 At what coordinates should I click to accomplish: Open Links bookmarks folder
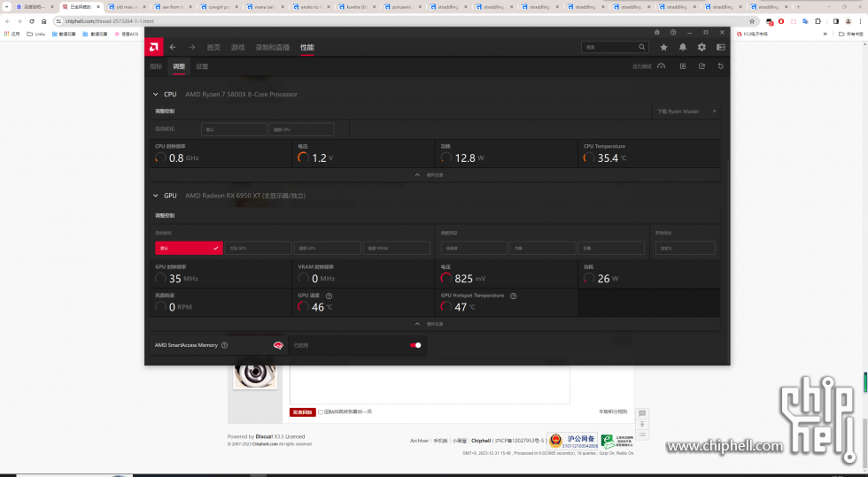pyautogui.click(x=36, y=34)
